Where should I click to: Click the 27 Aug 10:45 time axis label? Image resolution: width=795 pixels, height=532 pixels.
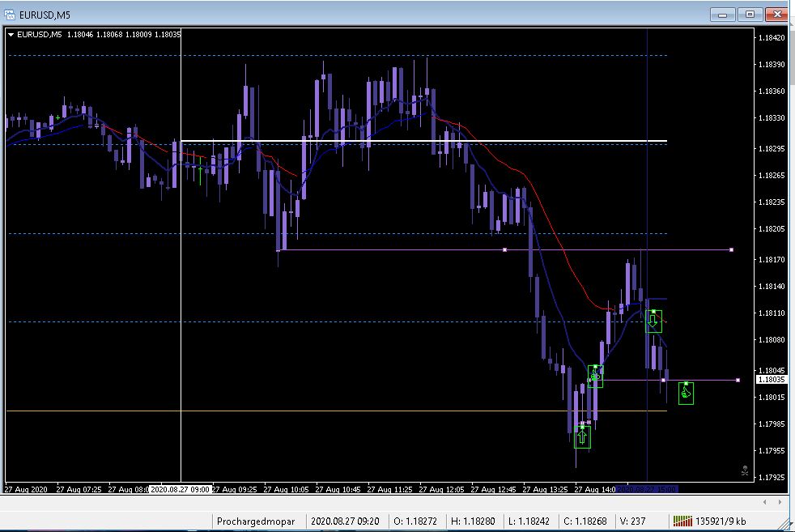coord(338,489)
